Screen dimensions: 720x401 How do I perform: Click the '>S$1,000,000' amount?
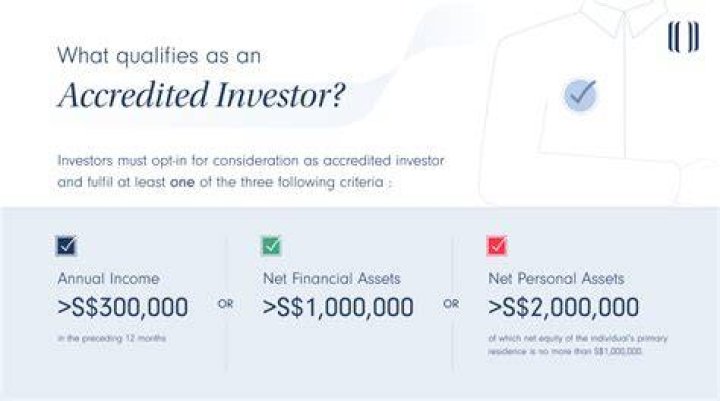pyautogui.click(x=338, y=307)
